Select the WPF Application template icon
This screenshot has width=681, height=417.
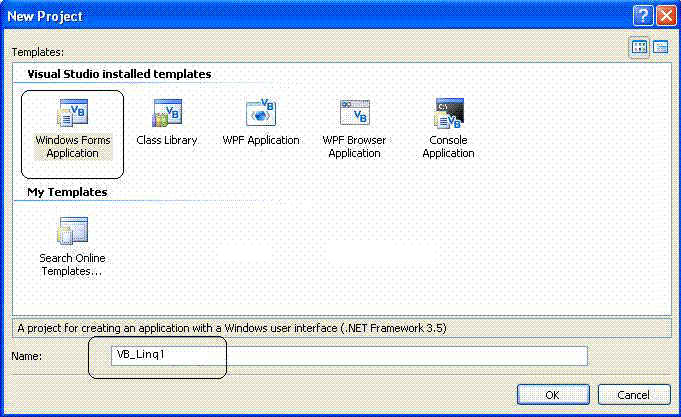coord(261,113)
